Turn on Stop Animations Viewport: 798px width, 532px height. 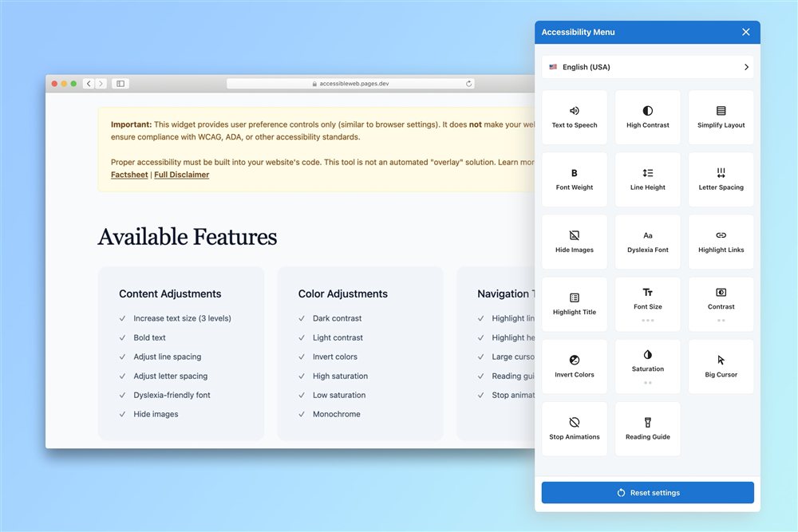pos(574,429)
